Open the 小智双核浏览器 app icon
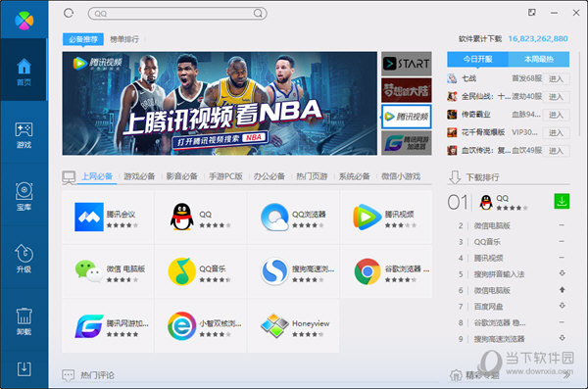This screenshot has width=588, height=389. click(x=182, y=326)
